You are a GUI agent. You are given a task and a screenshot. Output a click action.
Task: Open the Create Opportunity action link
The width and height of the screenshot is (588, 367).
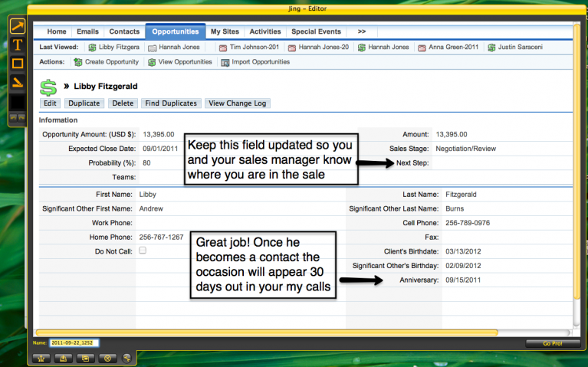point(107,62)
